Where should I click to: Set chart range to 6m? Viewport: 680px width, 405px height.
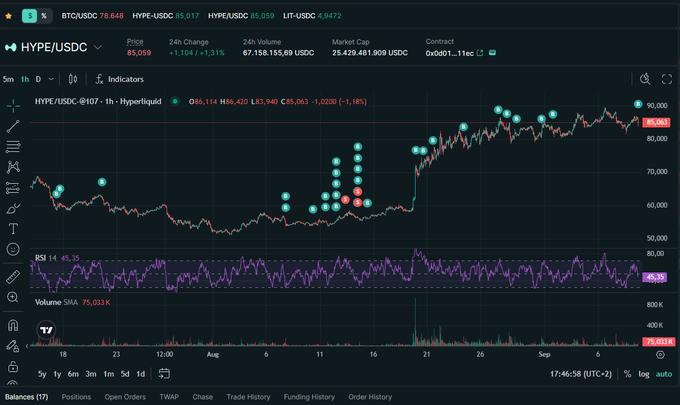(73, 374)
